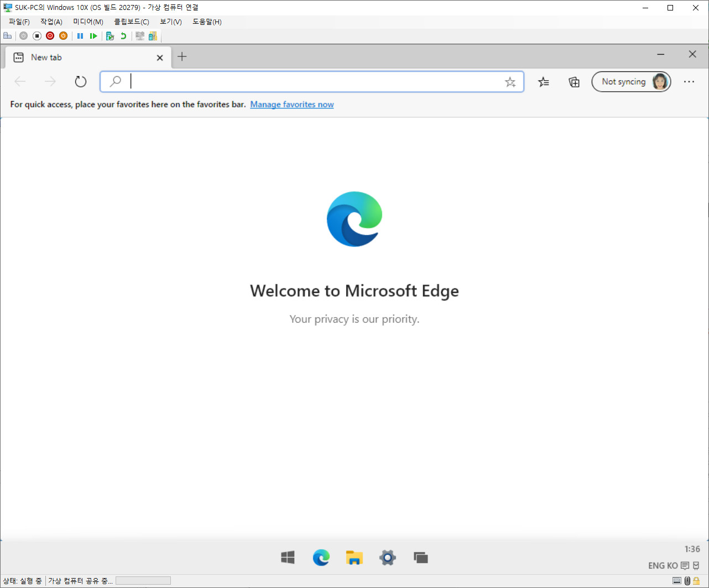This screenshot has width=709, height=588.
Task: Click the mouse status bar icon
Action: pyautogui.click(x=687, y=581)
